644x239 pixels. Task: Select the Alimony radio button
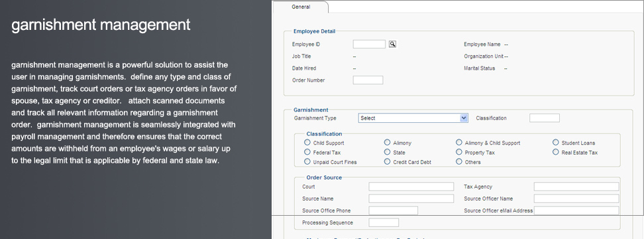click(x=387, y=142)
